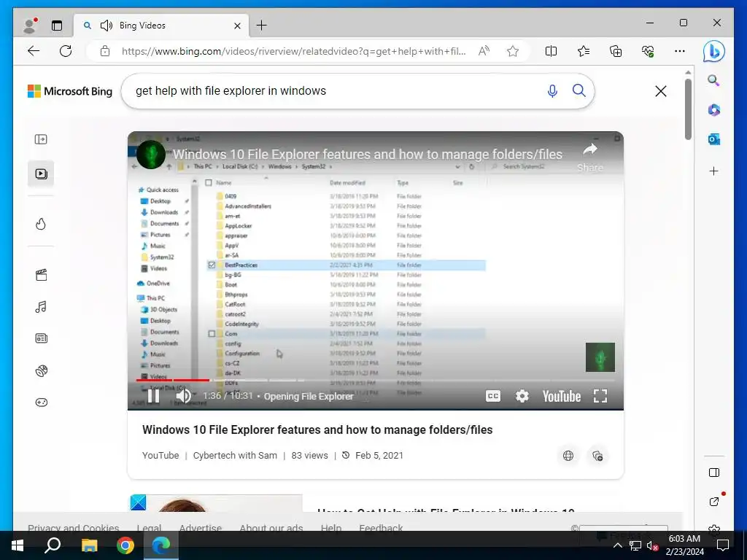Open Windows taskbar search
The image size is (747, 560).
(x=53, y=545)
